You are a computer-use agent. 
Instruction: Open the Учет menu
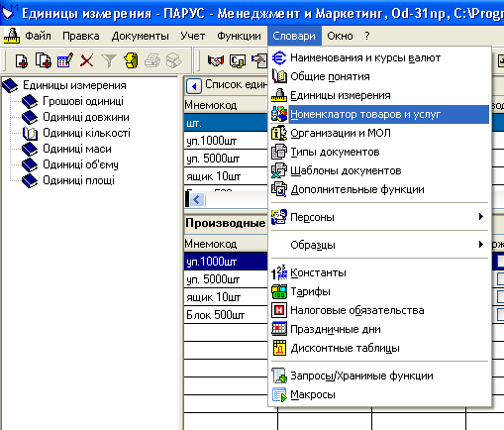pyautogui.click(x=193, y=36)
